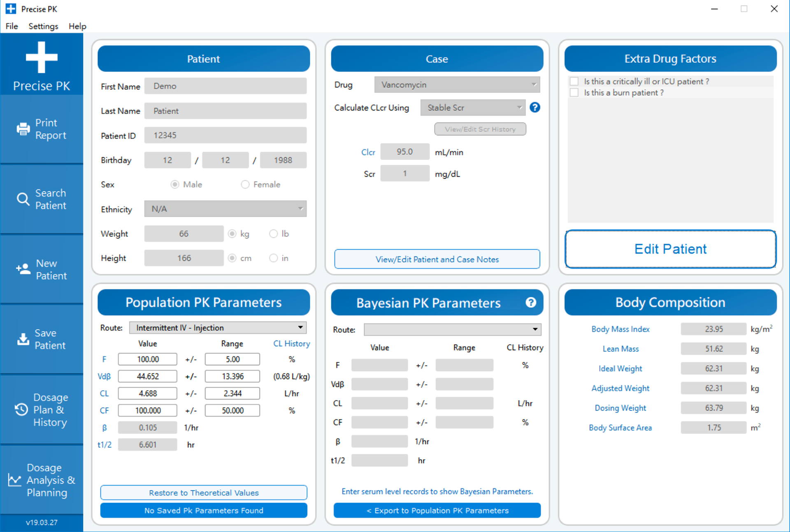Screen dimensions: 790x532
Task: Click the Population Vdβ value field
Action: [148, 376]
